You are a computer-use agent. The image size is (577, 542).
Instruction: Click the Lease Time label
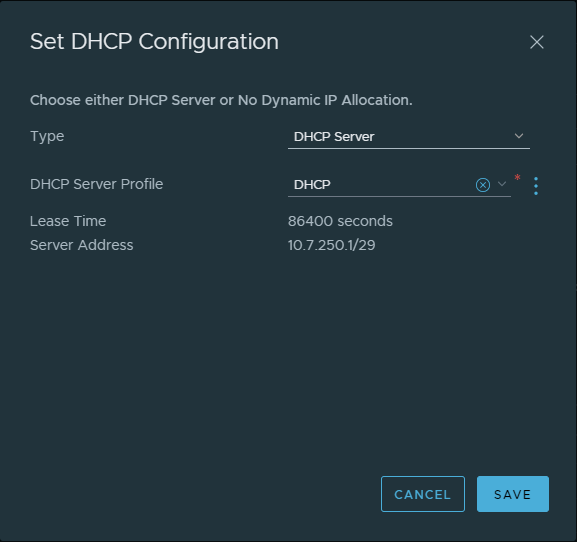coord(68,221)
